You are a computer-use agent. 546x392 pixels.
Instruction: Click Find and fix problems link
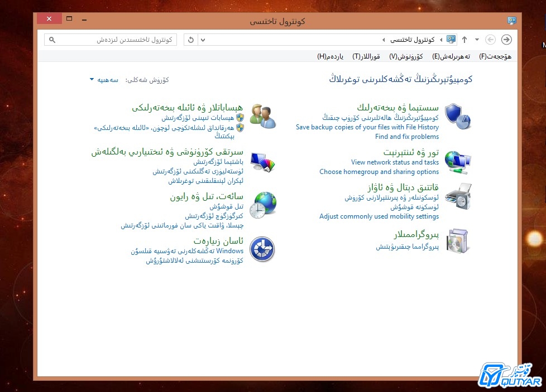[x=407, y=137]
